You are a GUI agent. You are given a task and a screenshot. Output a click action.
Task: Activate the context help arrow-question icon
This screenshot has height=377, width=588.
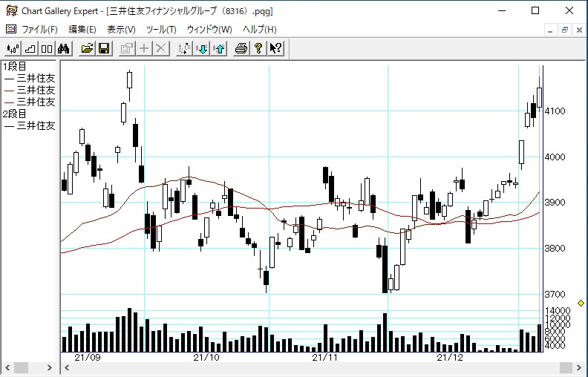[275, 48]
